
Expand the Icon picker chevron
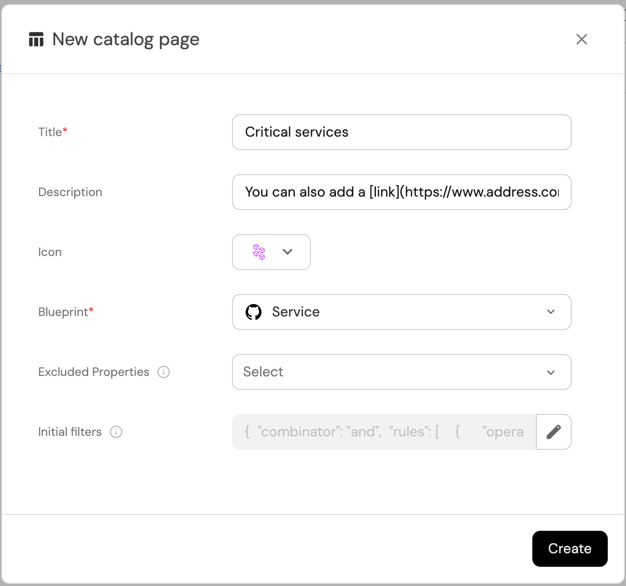288,252
